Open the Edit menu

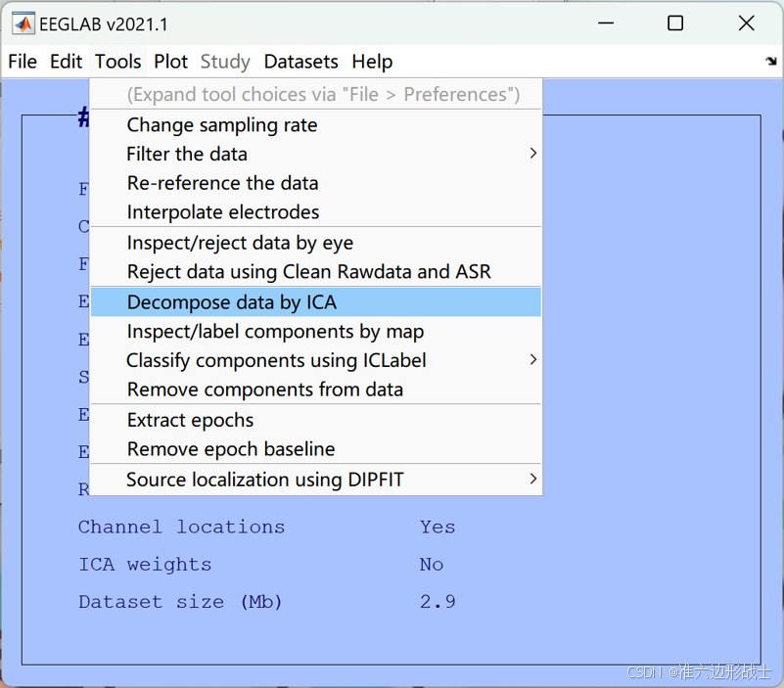pos(66,62)
